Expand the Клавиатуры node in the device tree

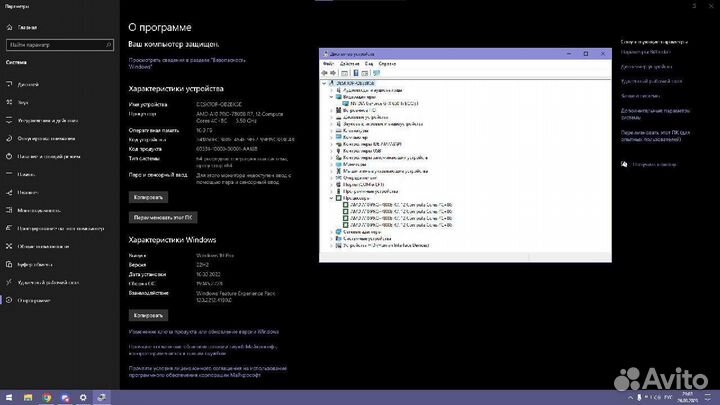coord(332,130)
